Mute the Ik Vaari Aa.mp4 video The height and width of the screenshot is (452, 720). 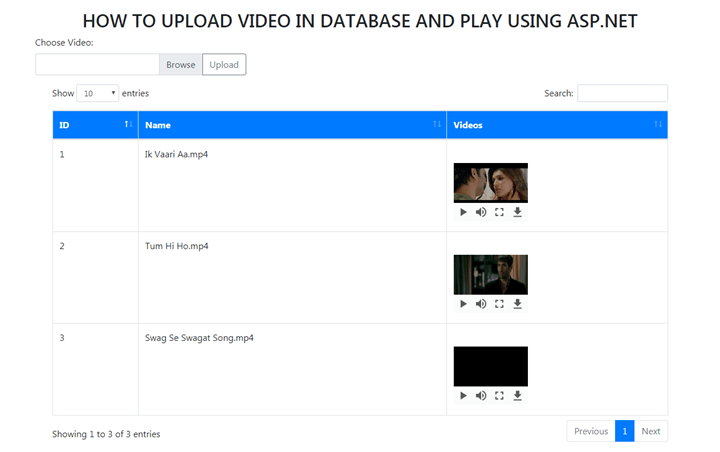(x=481, y=212)
